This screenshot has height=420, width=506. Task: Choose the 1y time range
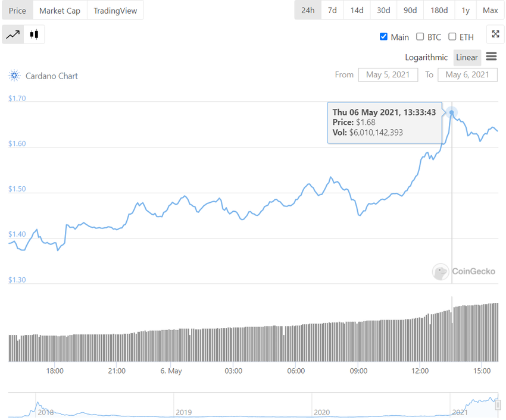(x=466, y=10)
